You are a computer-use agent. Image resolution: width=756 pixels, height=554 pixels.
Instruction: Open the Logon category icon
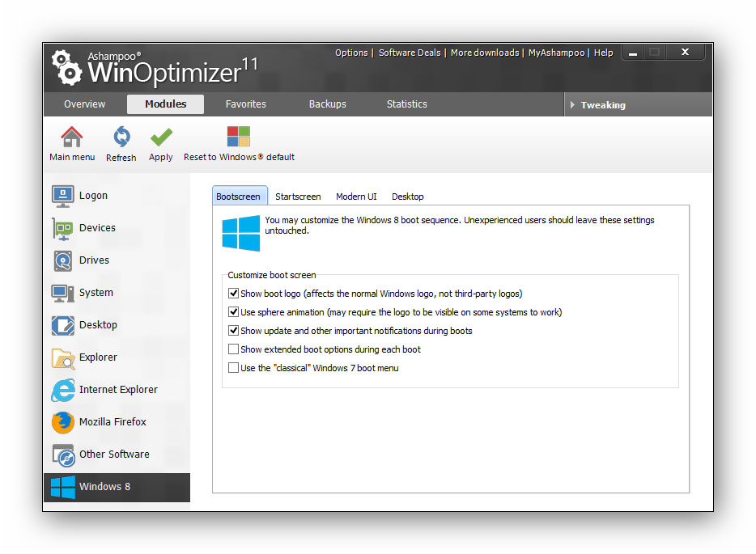click(62, 196)
